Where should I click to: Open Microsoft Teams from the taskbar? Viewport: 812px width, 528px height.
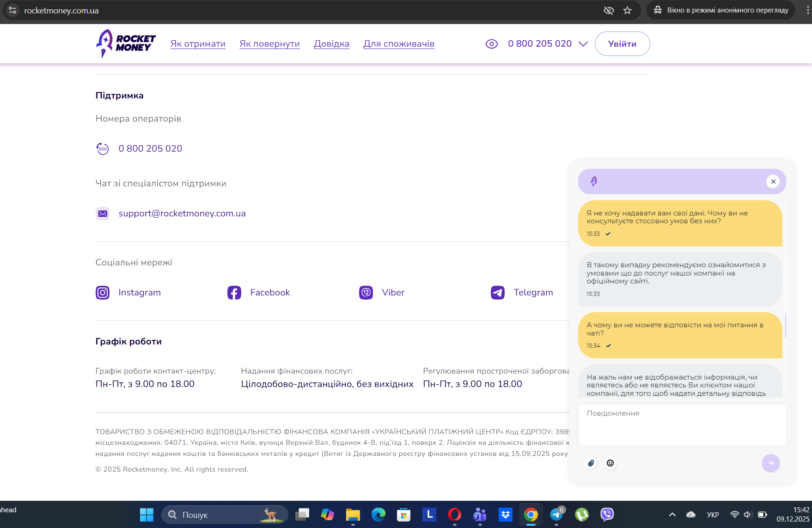(x=480, y=515)
